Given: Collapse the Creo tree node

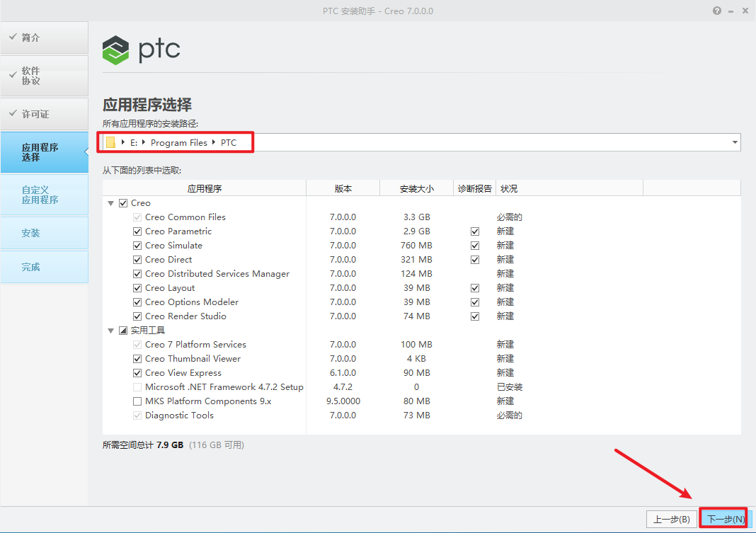Looking at the screenshot, I should coord(111,202).
